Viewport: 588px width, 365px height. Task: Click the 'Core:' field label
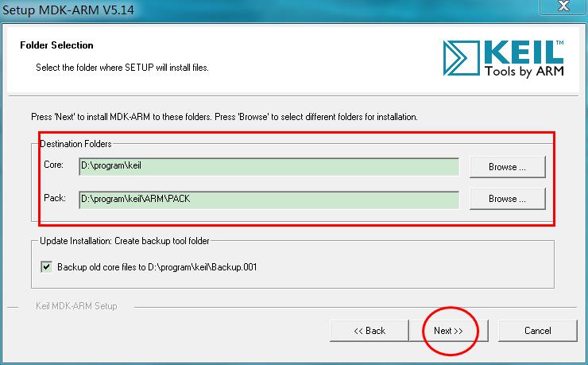(x=53, y=165)
